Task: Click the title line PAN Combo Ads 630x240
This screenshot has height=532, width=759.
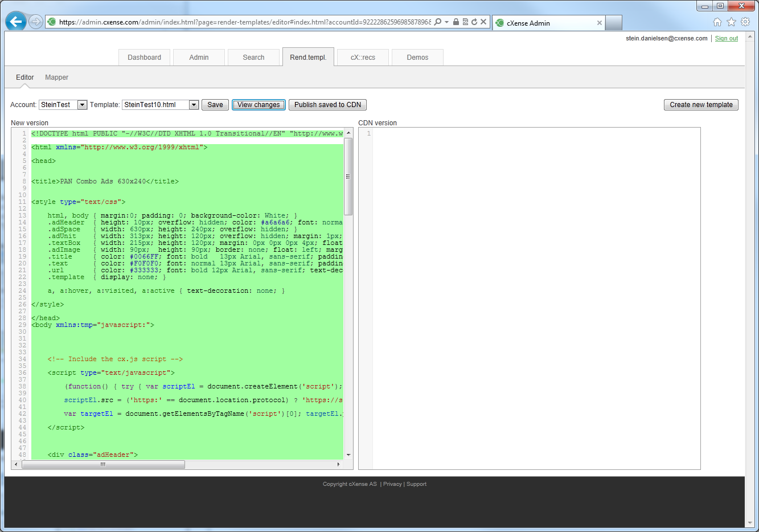Action: [x=105, y=181]
